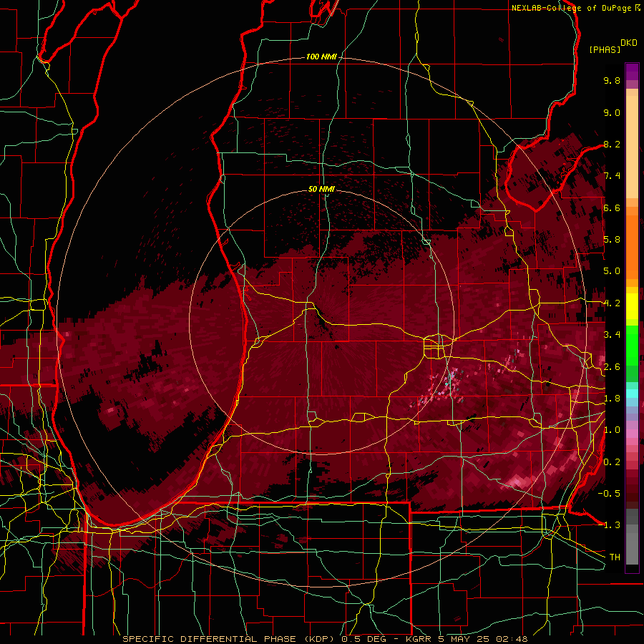This screenshot has width=644, height=644.
Task: Click the 6.6 scale value label
Action: click(x=612, y=208)
